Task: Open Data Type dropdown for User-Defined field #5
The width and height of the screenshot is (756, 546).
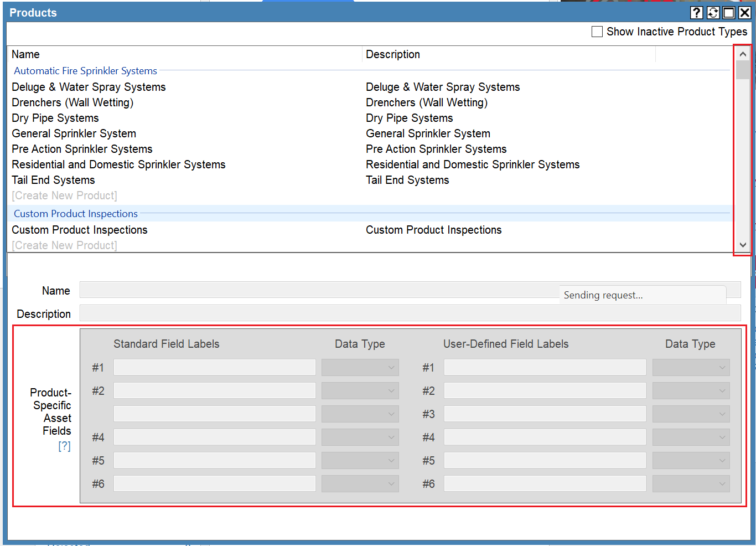Action: (691, 460)
